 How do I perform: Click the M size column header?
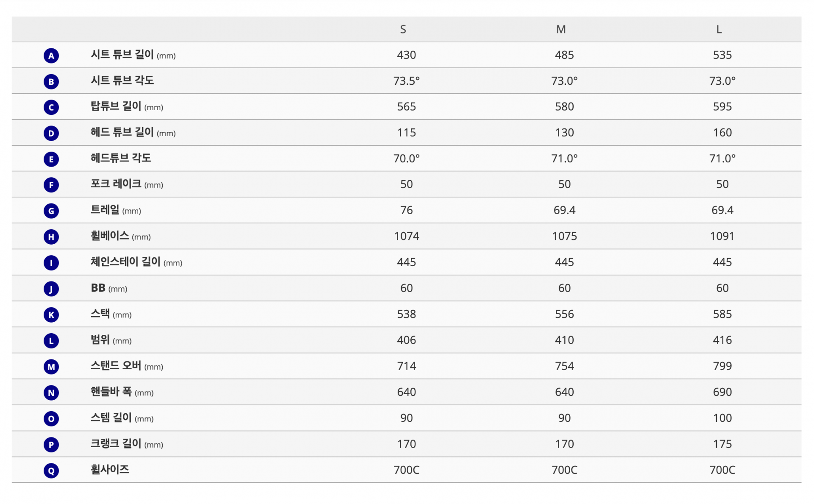561,29
